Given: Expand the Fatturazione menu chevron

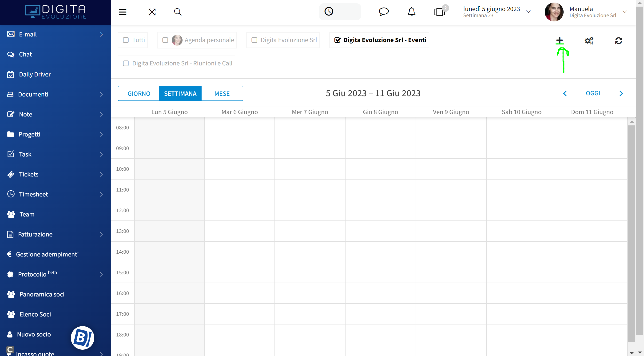Looking at the screenshot, I should coord(101,234).
